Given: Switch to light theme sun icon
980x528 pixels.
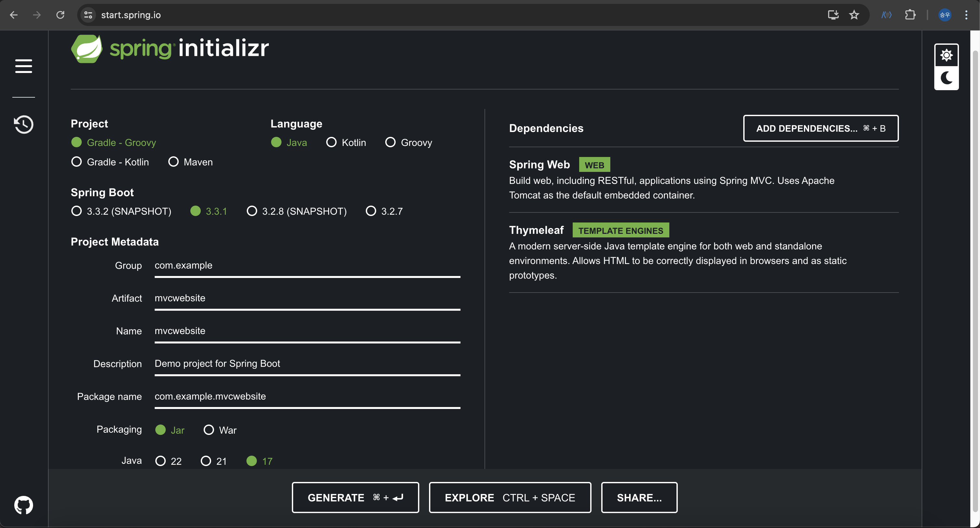Looking at the screenshot, I should coord(946,55).
